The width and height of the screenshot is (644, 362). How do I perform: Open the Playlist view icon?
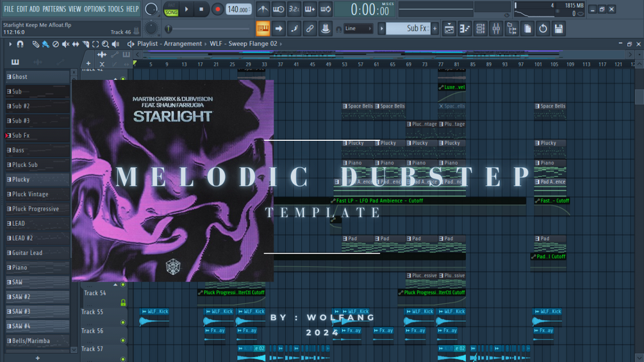(x=449, y=29)
